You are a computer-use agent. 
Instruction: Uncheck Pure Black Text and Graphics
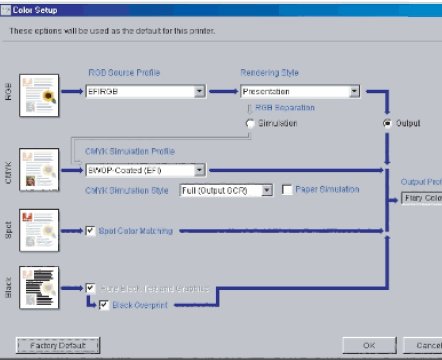pos(90,288)
